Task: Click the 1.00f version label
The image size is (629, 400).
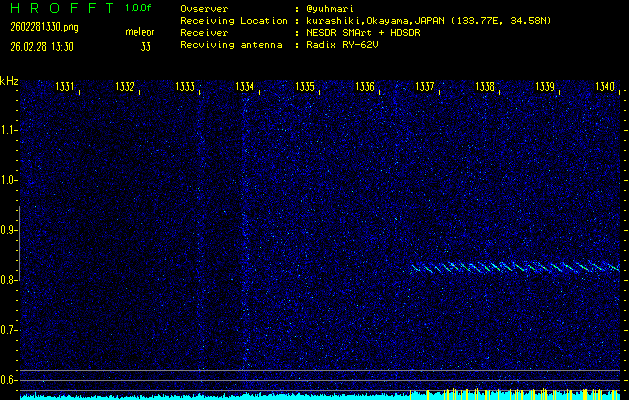Action: [x=139, y=8]
